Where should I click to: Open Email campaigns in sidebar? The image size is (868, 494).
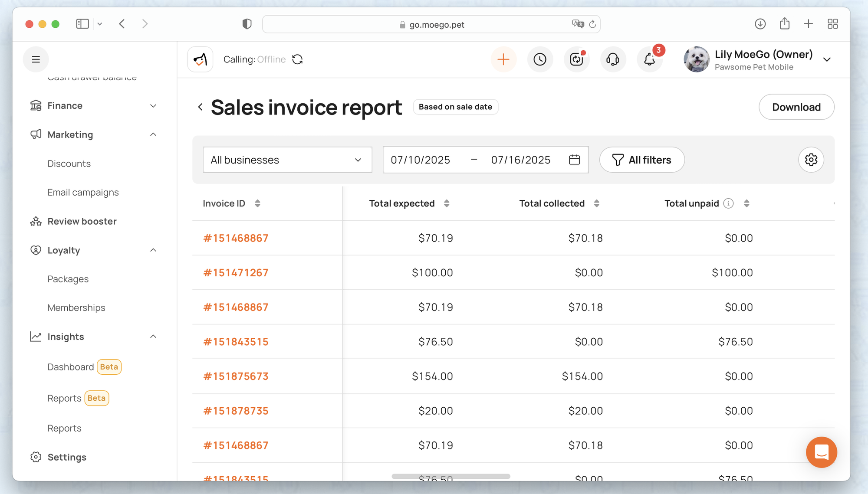click(x=83, y=192)
